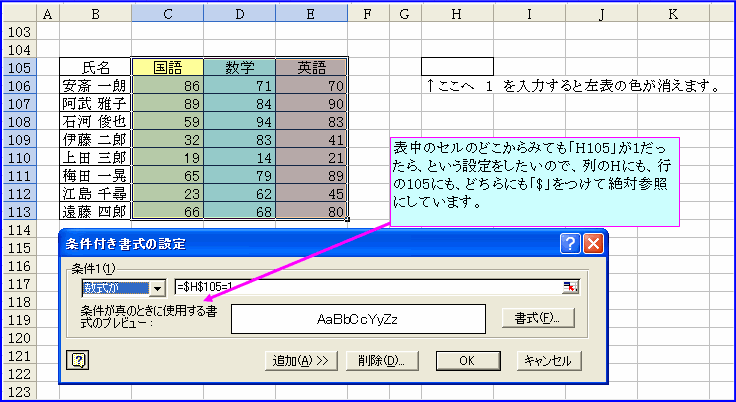Click the 英語 header cell

311,67
